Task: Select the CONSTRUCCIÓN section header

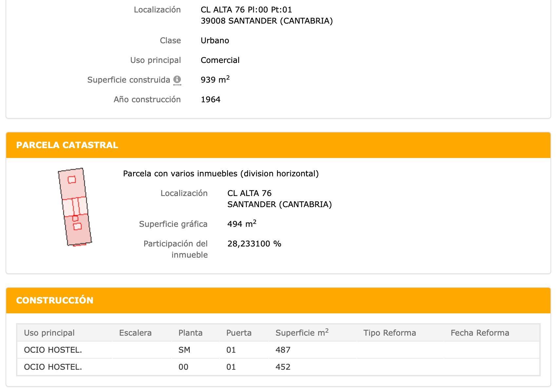Action: [x=54, y=300]
